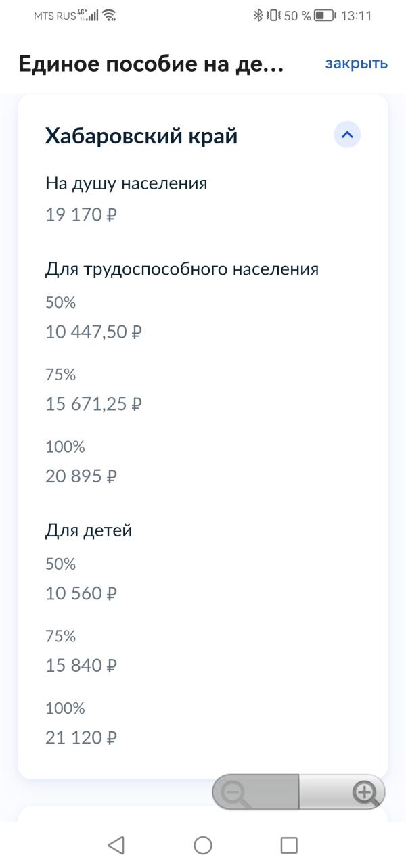Select Для трудоспособного населения heading
406x868 pixels.
pos(181,269)
